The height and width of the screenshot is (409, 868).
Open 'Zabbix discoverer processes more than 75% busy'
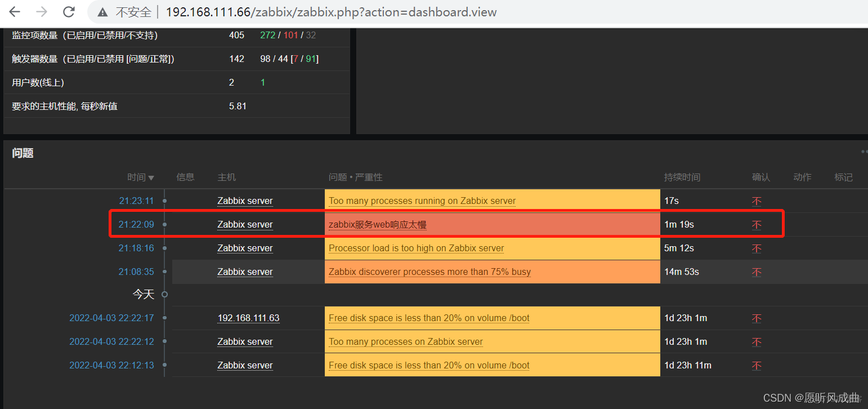click(429, 272)
